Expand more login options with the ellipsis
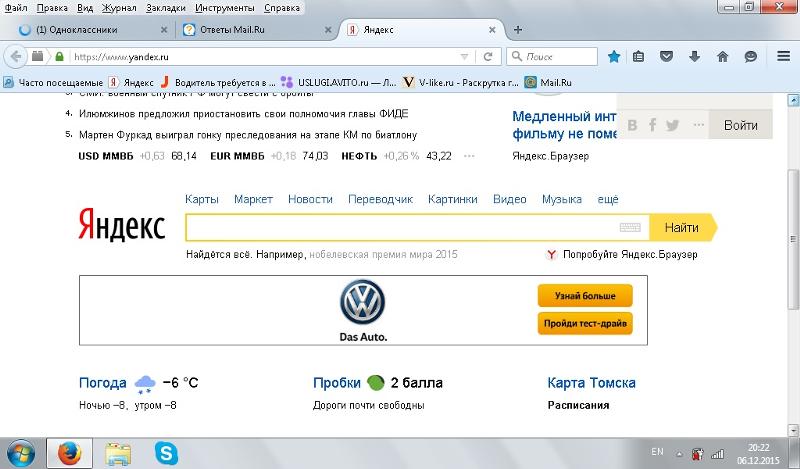This screenshot has height=469, width=800. click(x=698, y=125)
